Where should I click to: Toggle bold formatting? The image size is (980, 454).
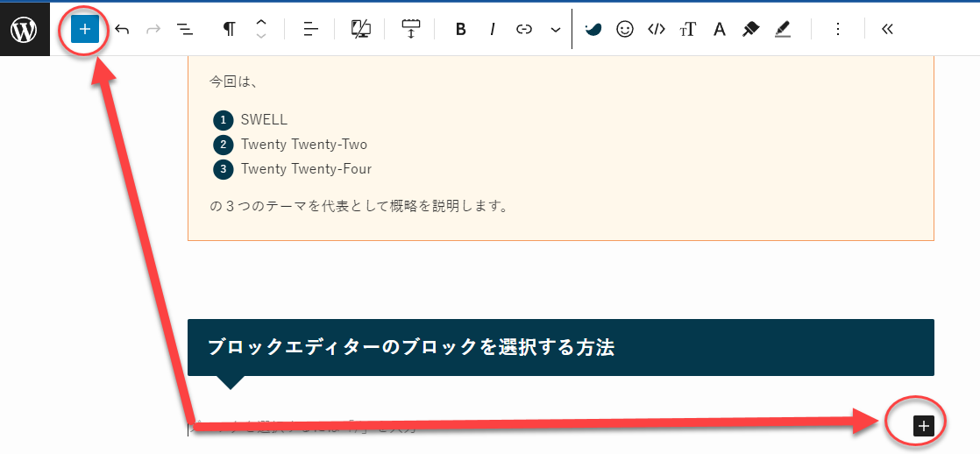[460, 30]
